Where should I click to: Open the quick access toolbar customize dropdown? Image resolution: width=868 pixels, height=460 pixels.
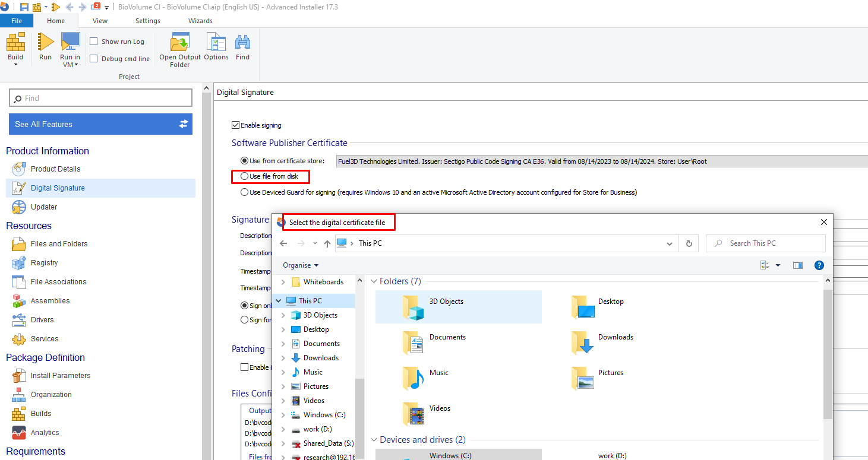click(106, 7)
